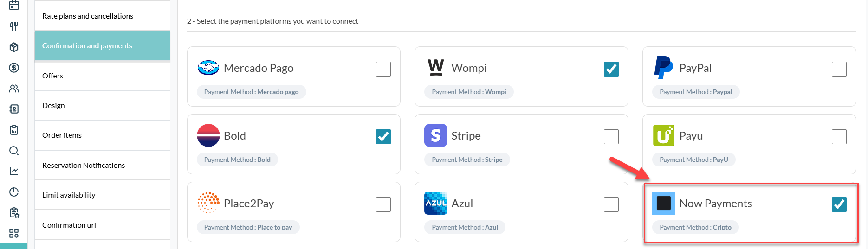
Task: Click the pie chart sidebar icon
Action: [x=14, y=192]
